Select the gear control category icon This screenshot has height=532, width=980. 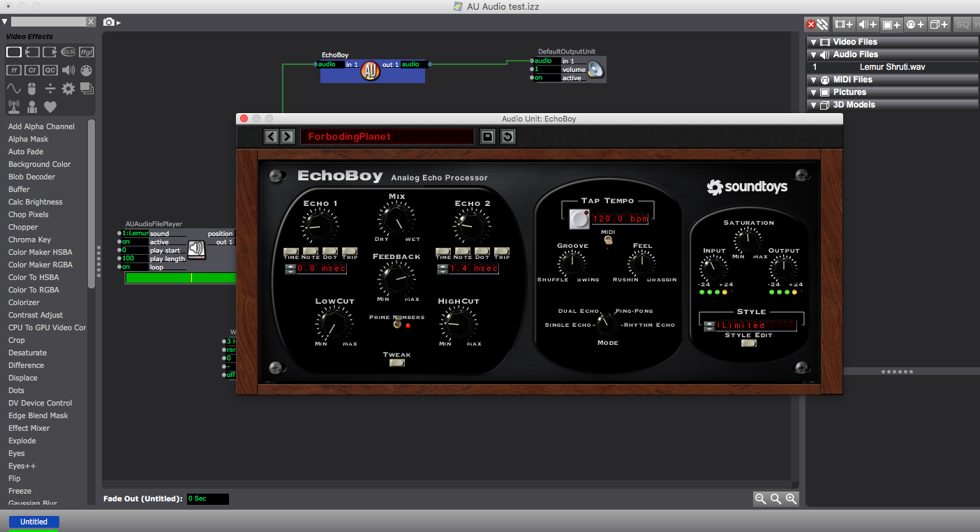point(68,89)
